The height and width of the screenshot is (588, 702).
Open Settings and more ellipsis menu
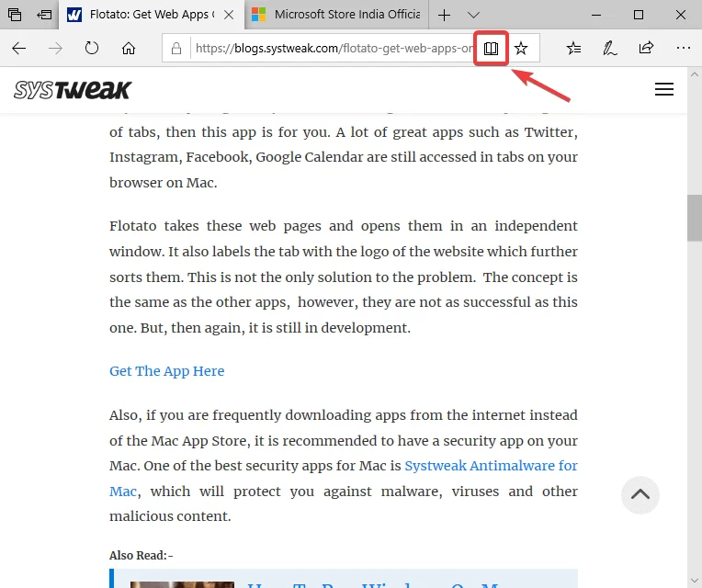point(684,48)
